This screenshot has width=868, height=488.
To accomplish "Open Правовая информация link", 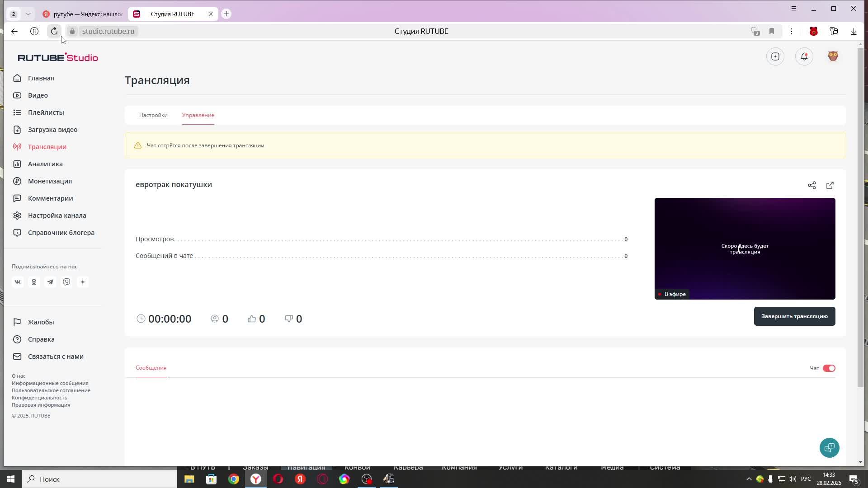I will pyautogui.click(x=41, y=405).
